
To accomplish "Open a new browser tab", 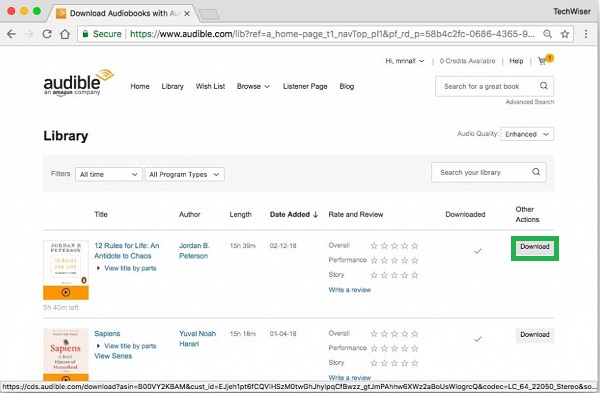I will click(x=209, y=14).
